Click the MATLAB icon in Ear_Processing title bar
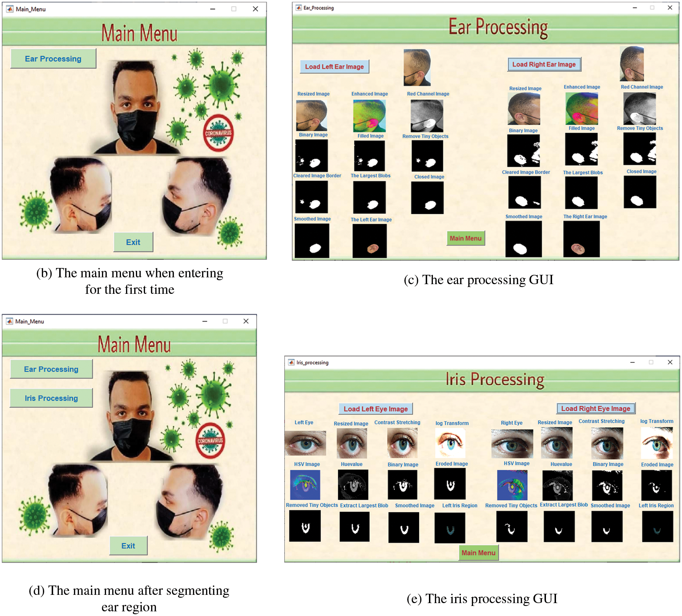Viewport: 682px width, 616px height. coord(298,8)
